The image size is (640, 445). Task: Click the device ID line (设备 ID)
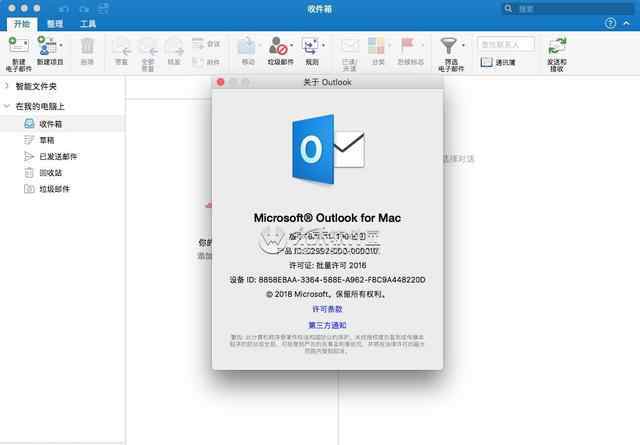coord(327,280)
